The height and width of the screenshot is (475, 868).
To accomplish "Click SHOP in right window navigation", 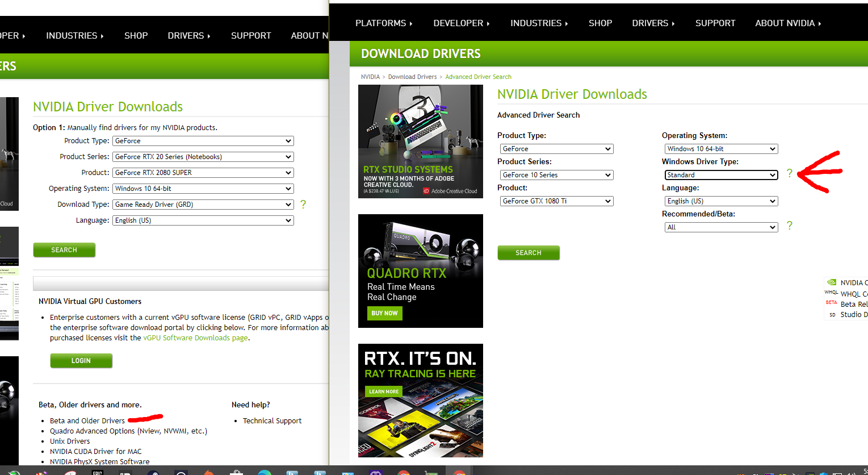I will 600,23.
